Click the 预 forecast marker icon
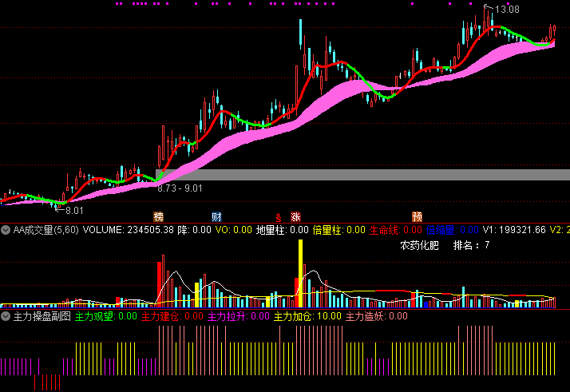This screenshot has width=570, height=392. [x=417, y=217]
